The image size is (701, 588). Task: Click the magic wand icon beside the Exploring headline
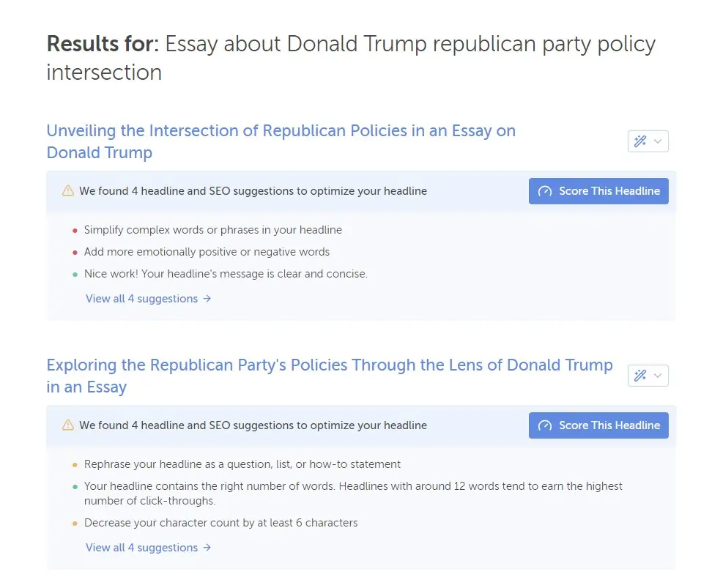pos(640,376)
